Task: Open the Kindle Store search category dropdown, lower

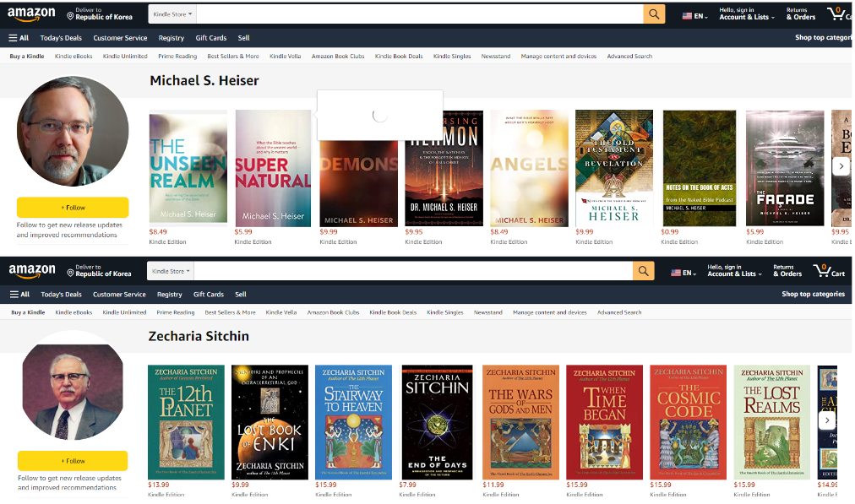Action: pyautogui.click(x=171, y=271)
